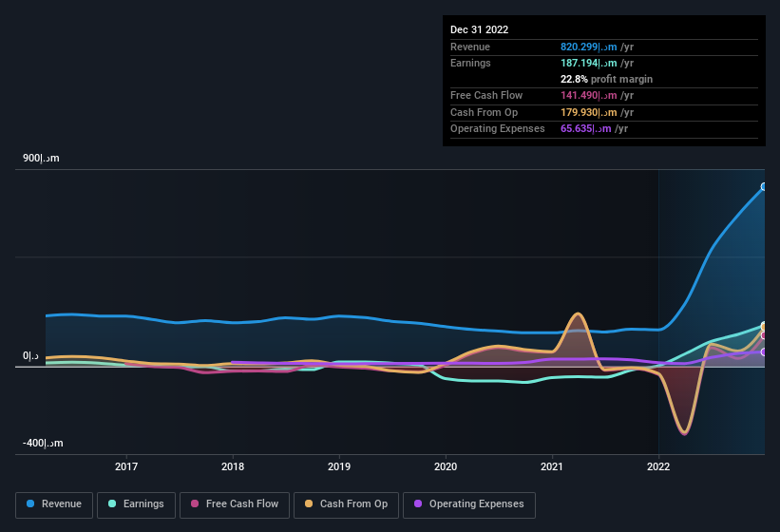Toggle the Free Cash Flow legend button

(235, 504)
